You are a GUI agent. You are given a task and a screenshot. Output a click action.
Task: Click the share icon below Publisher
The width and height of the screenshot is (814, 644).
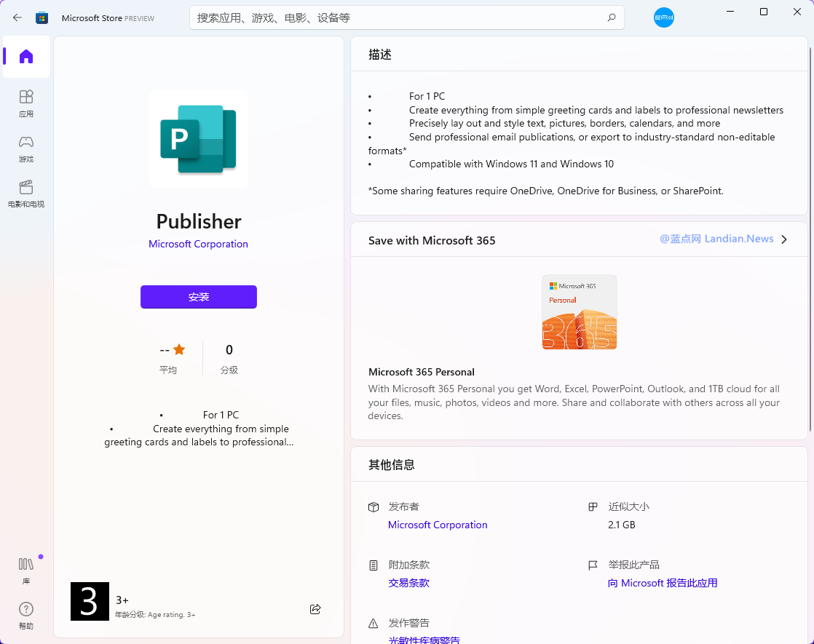(x=315, y=609)
